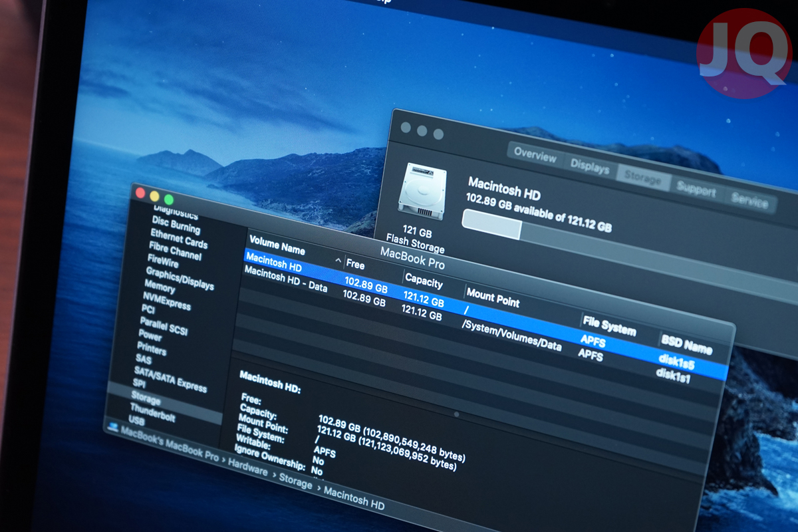Select SATA/SATA Express in the sidebar
The image size is (798, 532).
(x=170, y=379)
